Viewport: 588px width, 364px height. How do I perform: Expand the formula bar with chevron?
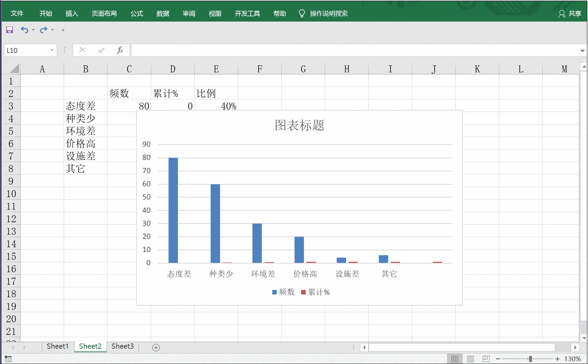pos(582,51)
